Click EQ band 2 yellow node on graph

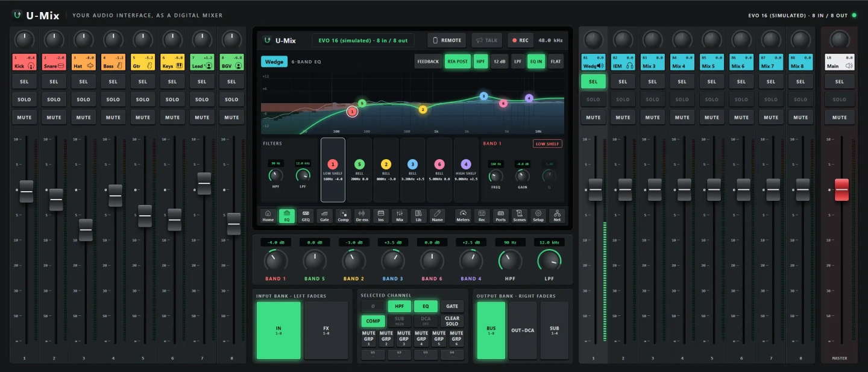pos(423,109)
